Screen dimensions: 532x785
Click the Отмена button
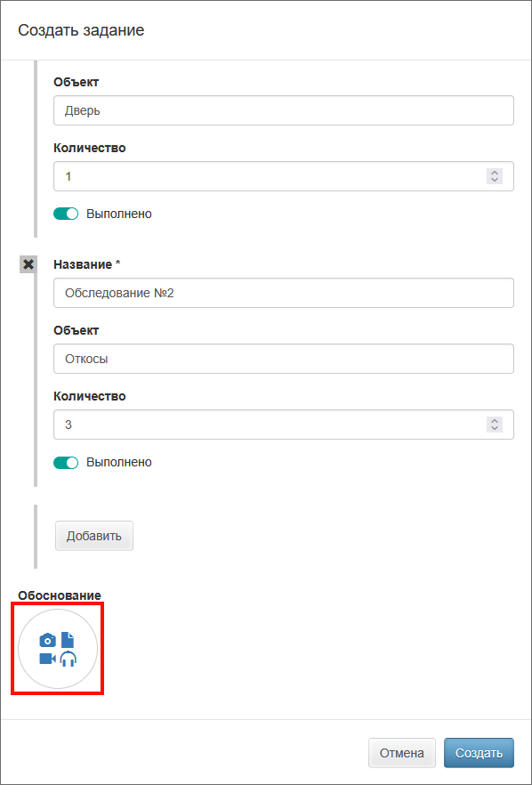(x=402, y=753)
